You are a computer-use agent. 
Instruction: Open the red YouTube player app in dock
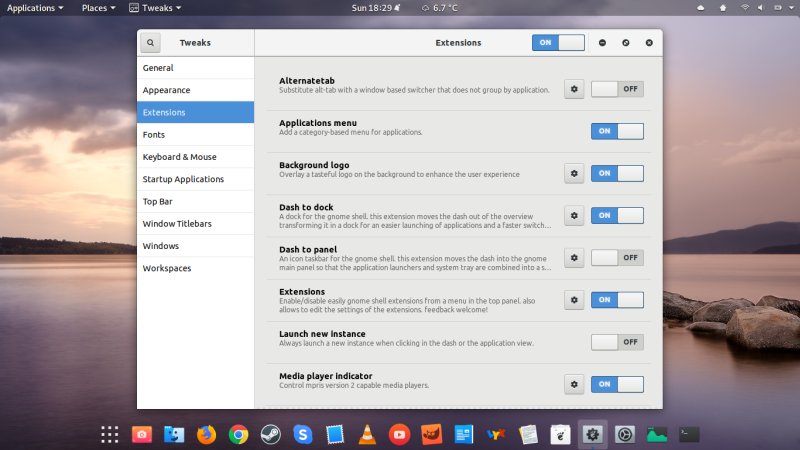399,435
